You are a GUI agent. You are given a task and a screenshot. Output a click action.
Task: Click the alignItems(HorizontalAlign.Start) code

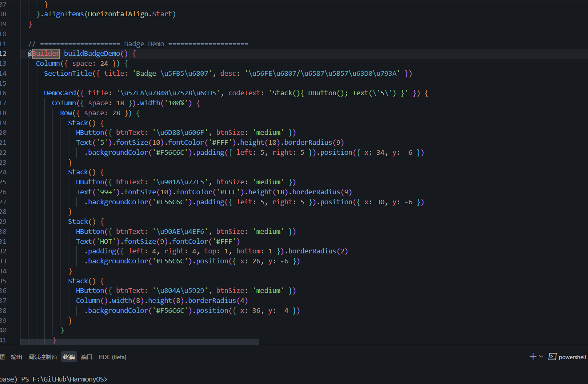coord(110,14)
